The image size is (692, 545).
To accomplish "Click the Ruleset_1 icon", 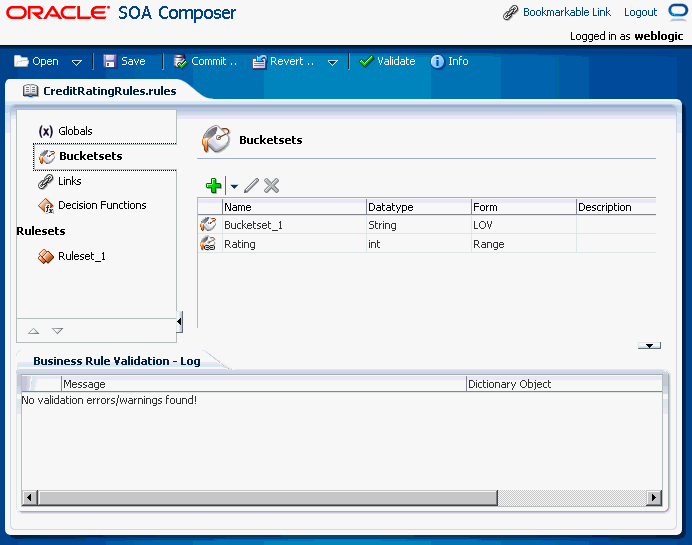I will 46,256.
